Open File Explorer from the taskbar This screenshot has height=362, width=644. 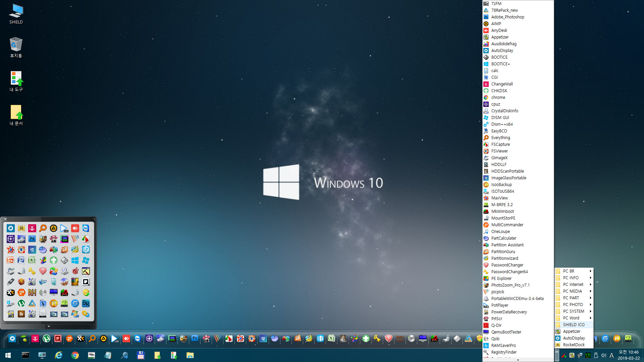190,355
